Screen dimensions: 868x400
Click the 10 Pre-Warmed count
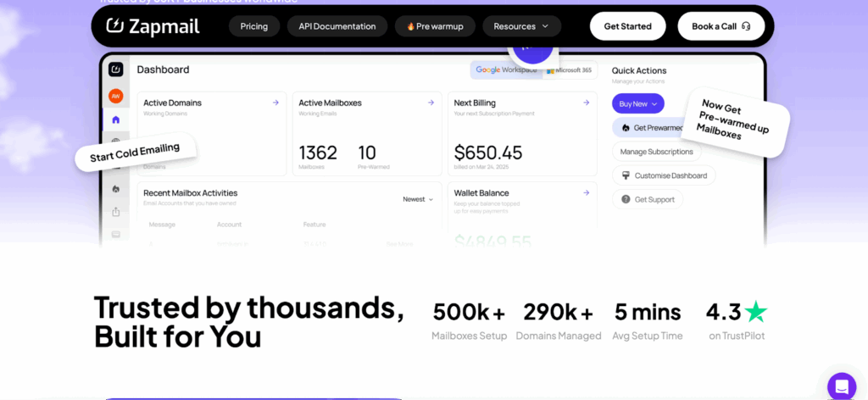(368, 153)
